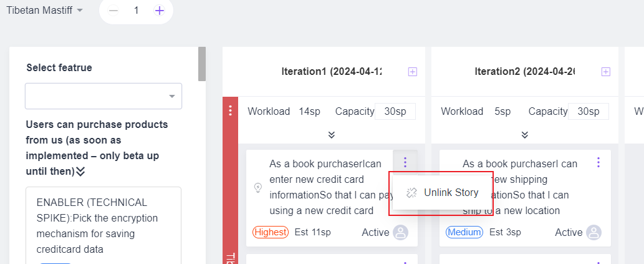Click the plus icon to increment the counter
The height and width of the screenshot is (264, 644).
point(160,11)
